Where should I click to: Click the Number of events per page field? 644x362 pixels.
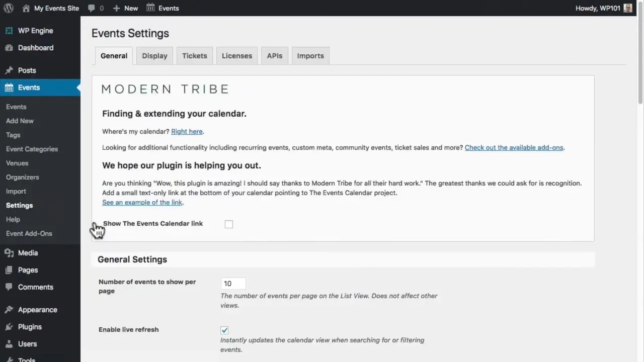click(x=233, y=284)
